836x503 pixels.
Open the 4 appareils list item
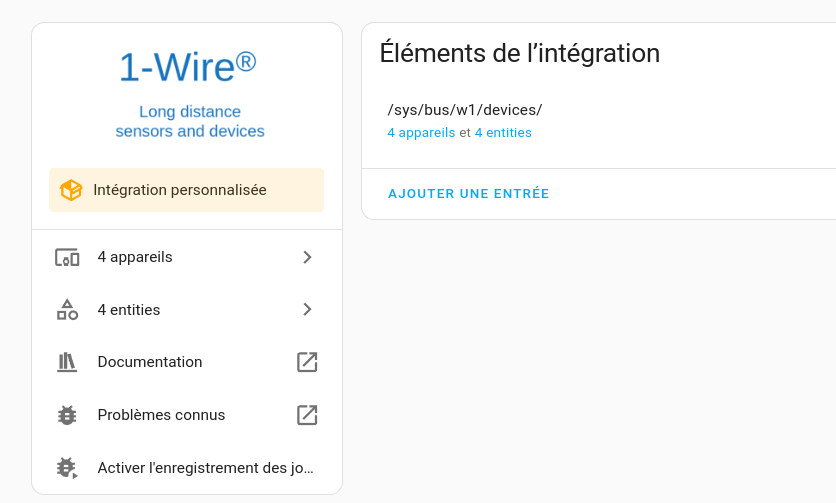[187, 257]
